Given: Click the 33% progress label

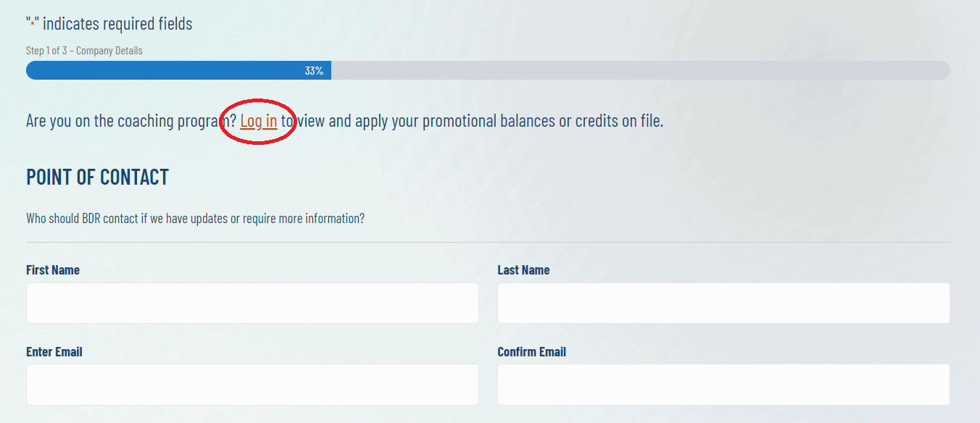Looking at the screenshot, I should [314, 70].
